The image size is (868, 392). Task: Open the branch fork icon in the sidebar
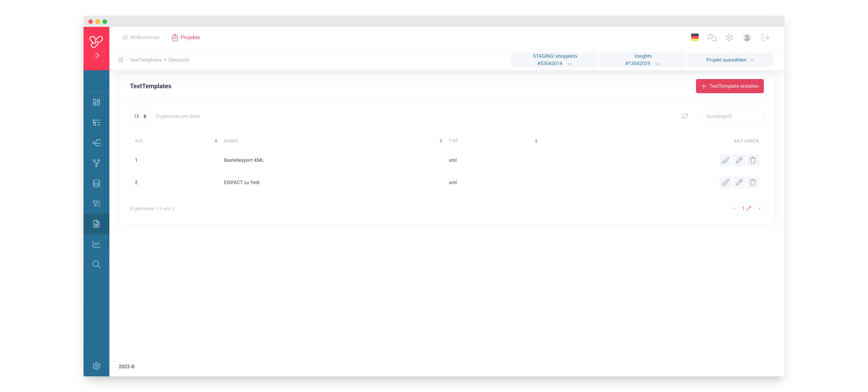pyautogui.click(x=96, y=163)
